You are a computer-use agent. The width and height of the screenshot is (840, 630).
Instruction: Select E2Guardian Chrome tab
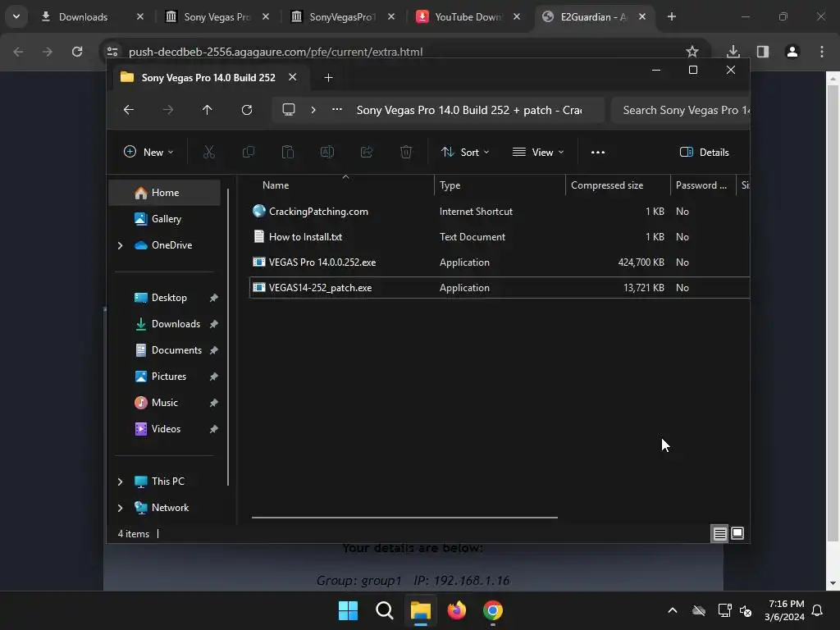click(594, 16)
